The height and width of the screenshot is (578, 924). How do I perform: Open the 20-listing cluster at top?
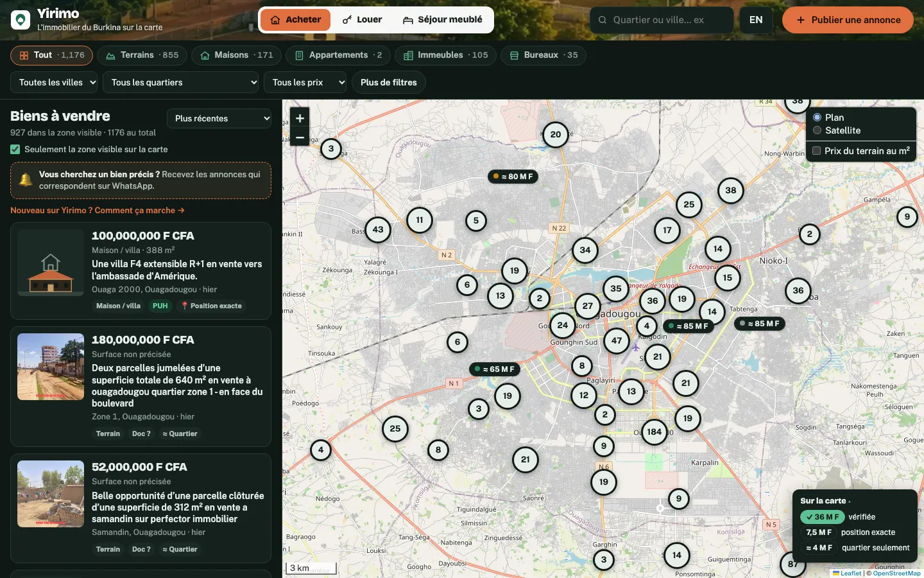click(556, 135)
